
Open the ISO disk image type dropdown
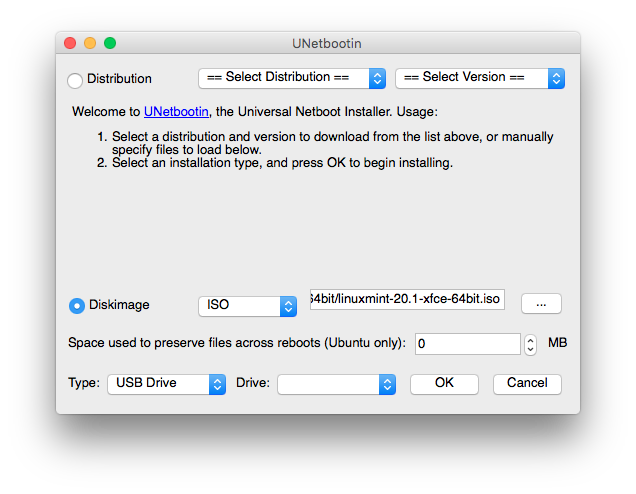[247, 306]
